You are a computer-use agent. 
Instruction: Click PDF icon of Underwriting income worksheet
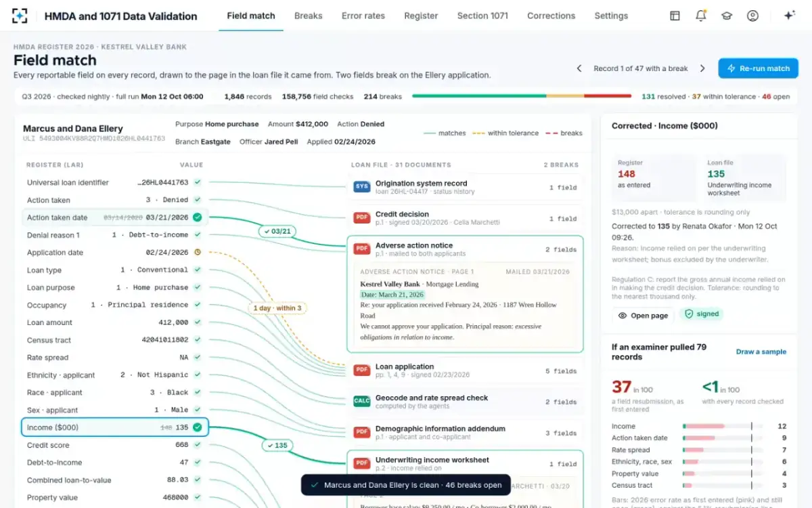click(362, 464)
